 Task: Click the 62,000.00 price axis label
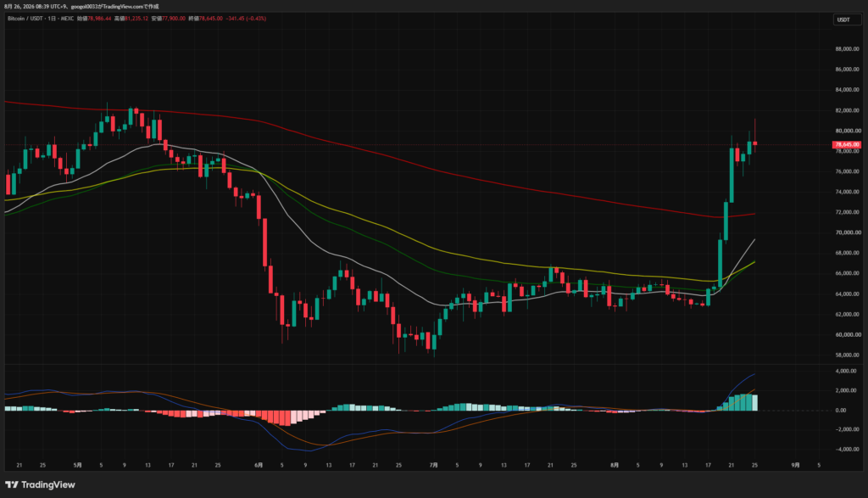pos(847,314)
